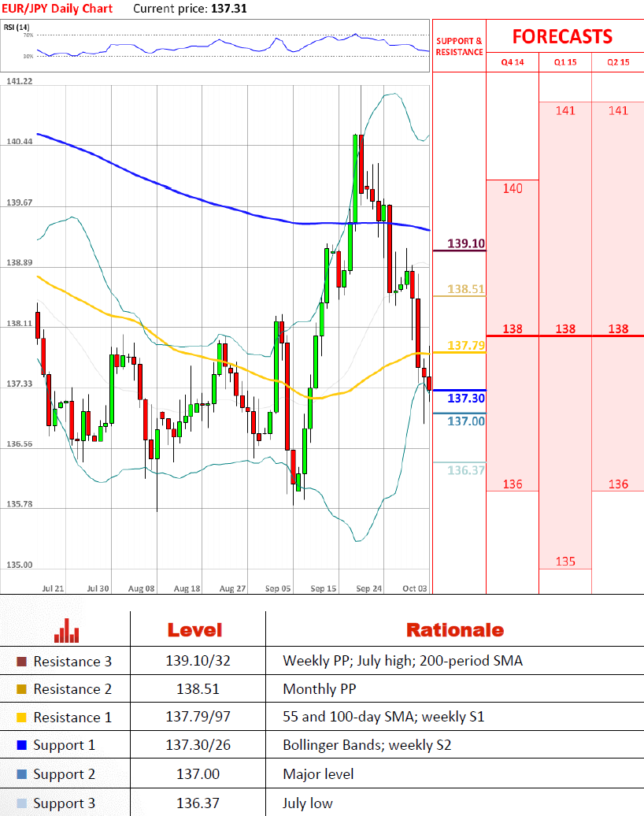Click the Support 3 light-blue color swatch

(x=21, y=803)
